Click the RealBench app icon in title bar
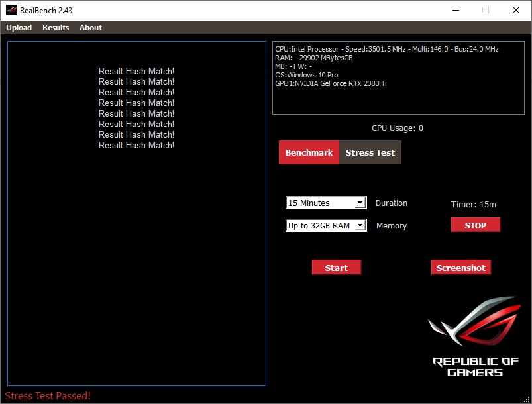This screenshot has width=532, height=404. pyautogui.click(x=11, y=10)
